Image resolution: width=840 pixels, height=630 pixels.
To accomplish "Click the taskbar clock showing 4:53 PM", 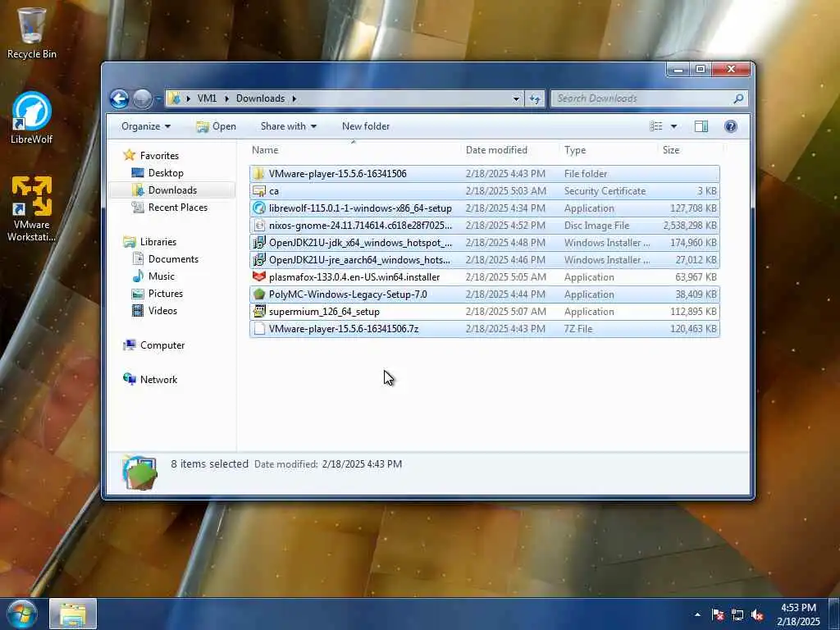I will 798,614.
